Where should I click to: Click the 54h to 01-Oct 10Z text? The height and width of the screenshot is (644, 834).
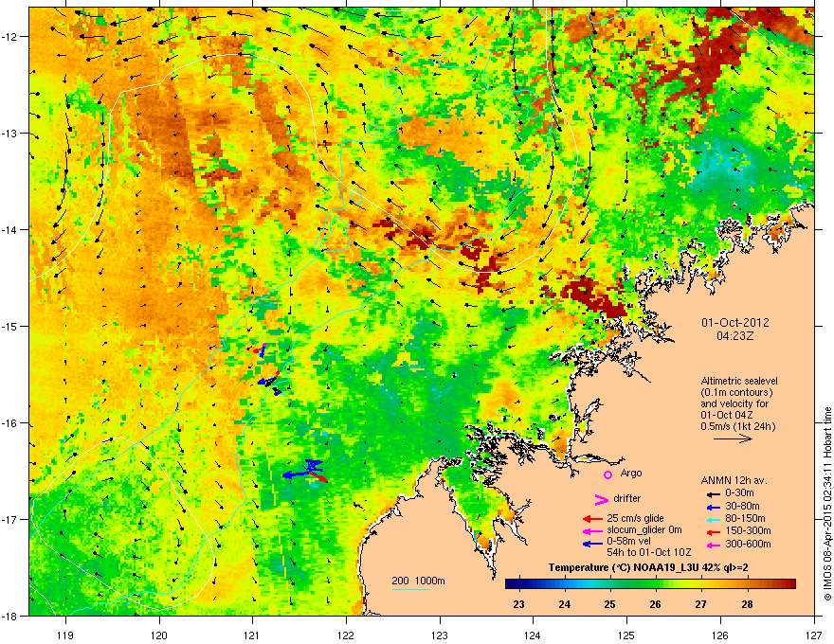click(x=649, y=552)
